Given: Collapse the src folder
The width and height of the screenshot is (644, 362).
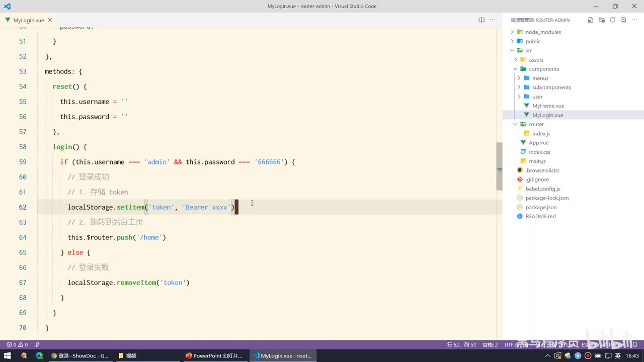Looking at the screenshot, I should [513, 50].
